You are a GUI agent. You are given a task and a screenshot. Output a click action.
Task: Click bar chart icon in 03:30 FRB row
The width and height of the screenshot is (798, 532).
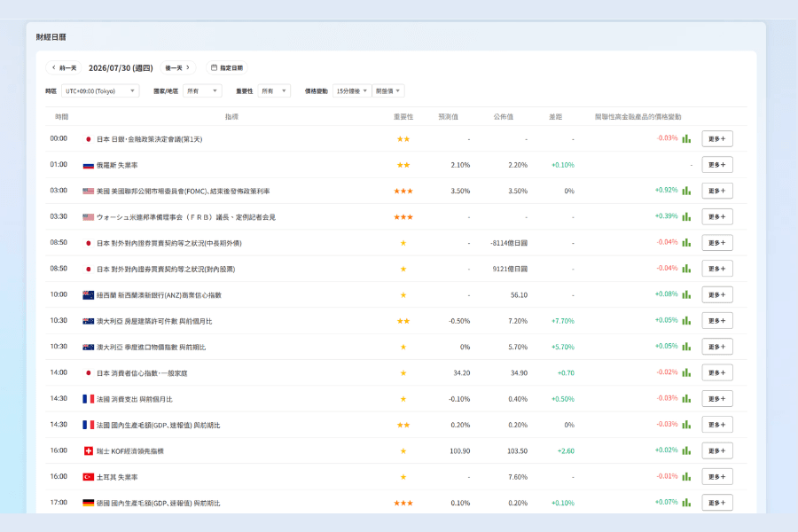point(686,216)
